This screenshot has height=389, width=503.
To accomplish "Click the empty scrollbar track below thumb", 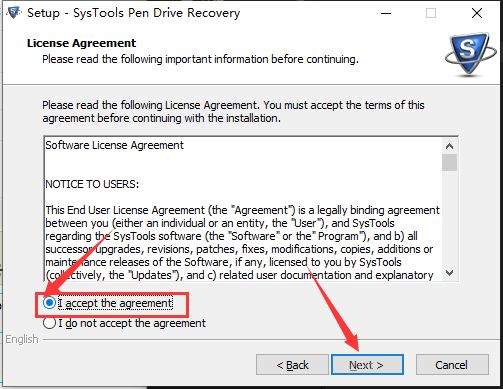I will tap(449, 218).
